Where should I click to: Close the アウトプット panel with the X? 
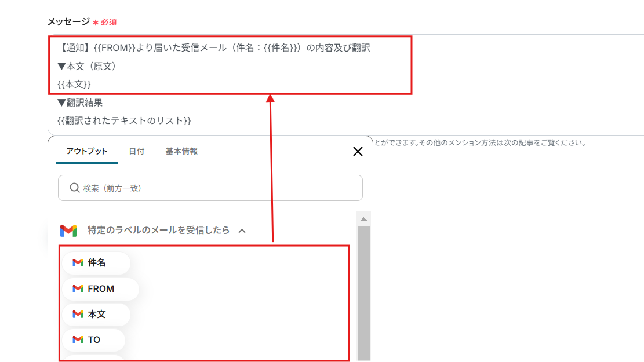(x=358, y=150)
